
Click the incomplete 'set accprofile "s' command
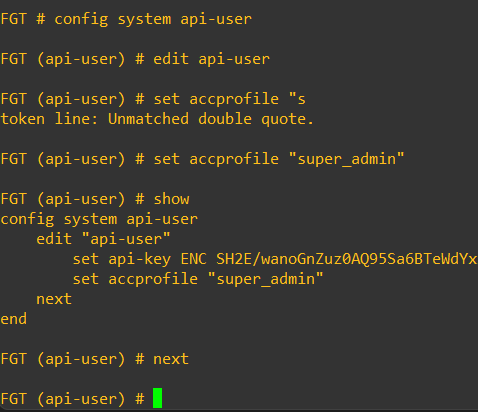point(229,99)
